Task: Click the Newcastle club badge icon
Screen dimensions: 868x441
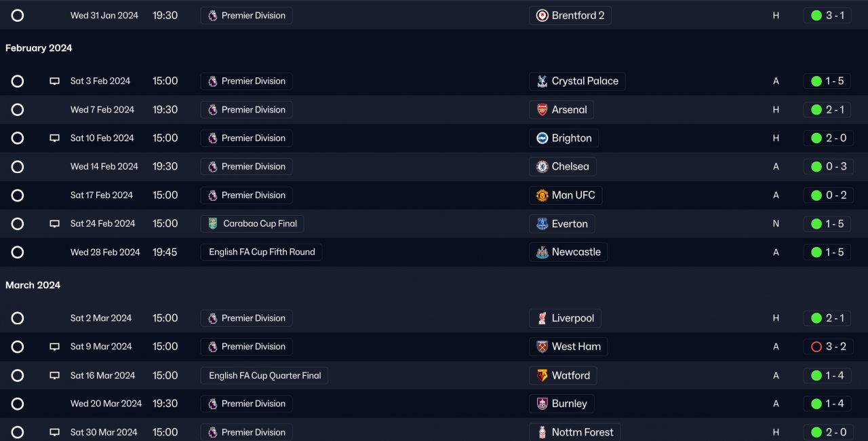Action: click(542, 252)
